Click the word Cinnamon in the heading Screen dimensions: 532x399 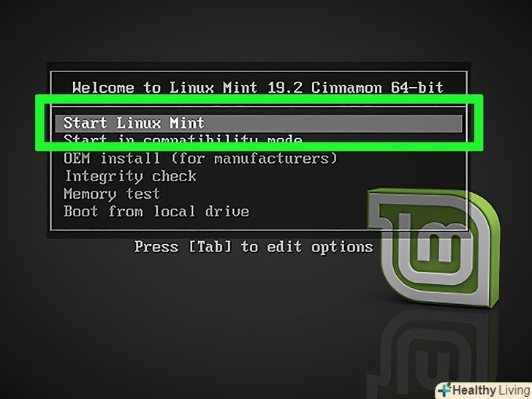[x=346, y=88]
